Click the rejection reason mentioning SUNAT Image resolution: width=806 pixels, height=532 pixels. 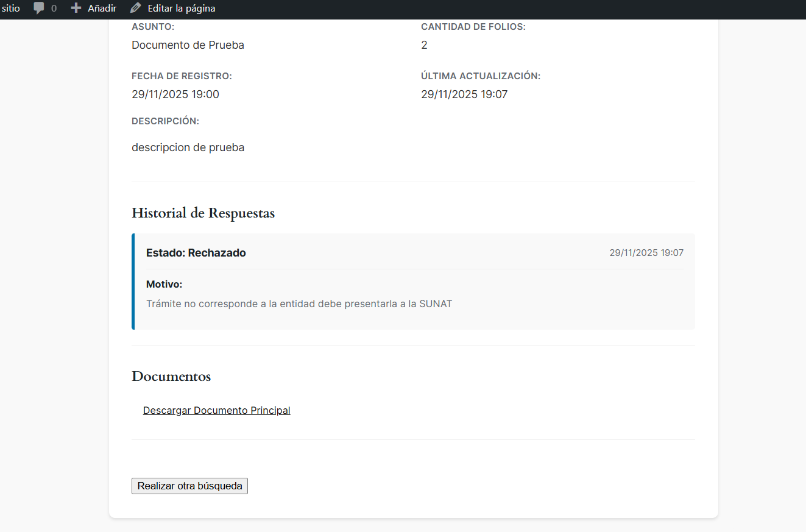[299, 303]
